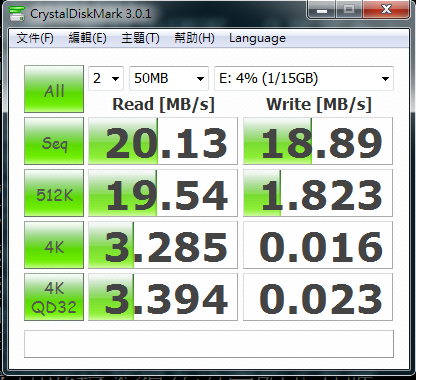The image size is (428, 380).
Task: Select the 4K read value 3.285
Action: click(163, 245)
